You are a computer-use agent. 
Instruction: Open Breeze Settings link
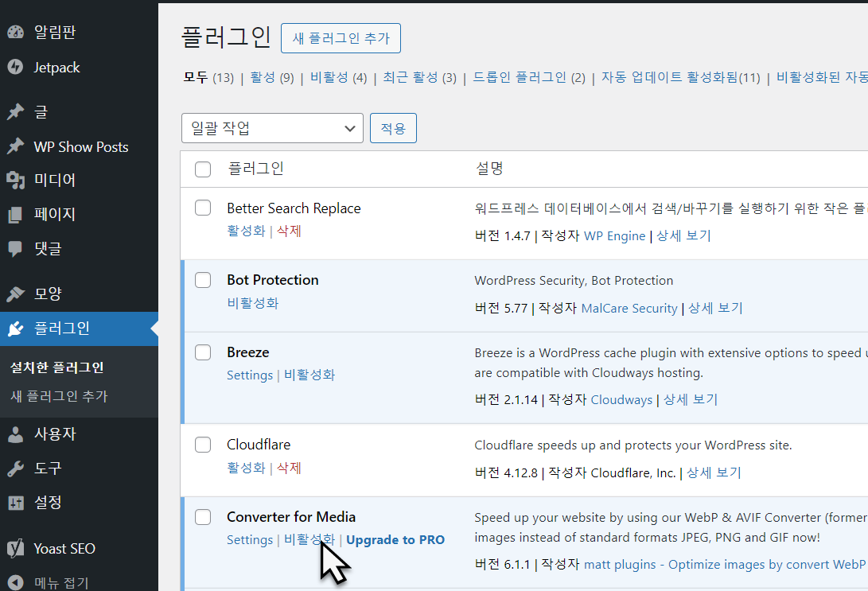tap(250, 375)
